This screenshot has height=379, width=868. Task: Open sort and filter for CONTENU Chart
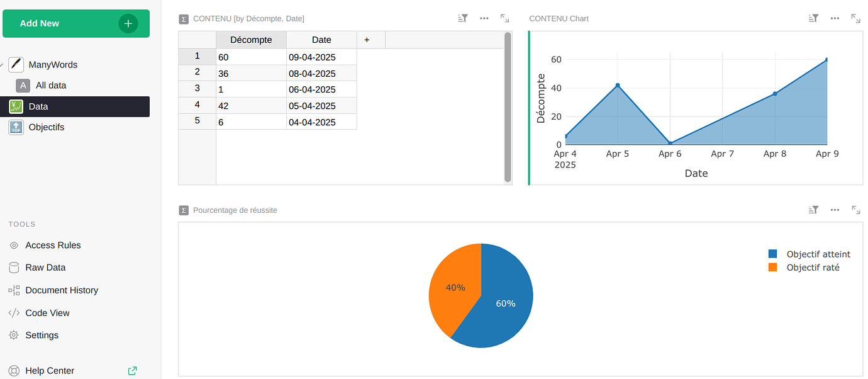click(x=813, y=19)
